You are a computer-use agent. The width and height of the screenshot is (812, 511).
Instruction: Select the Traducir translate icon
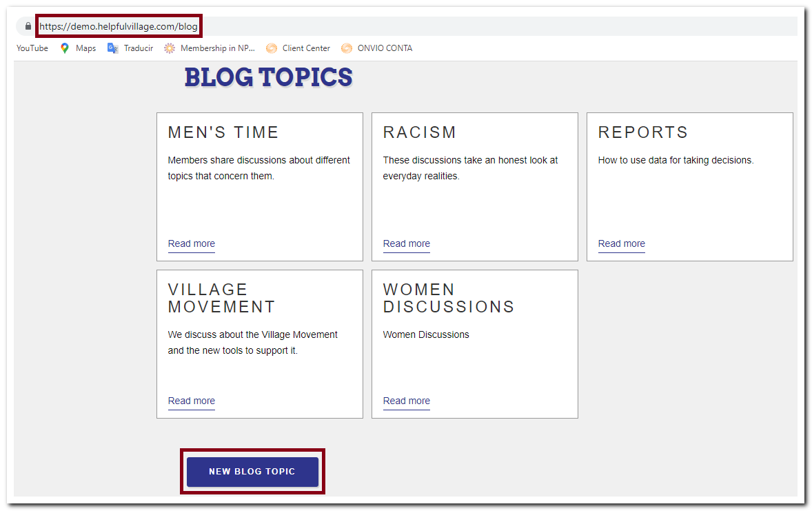coord(112,48)
